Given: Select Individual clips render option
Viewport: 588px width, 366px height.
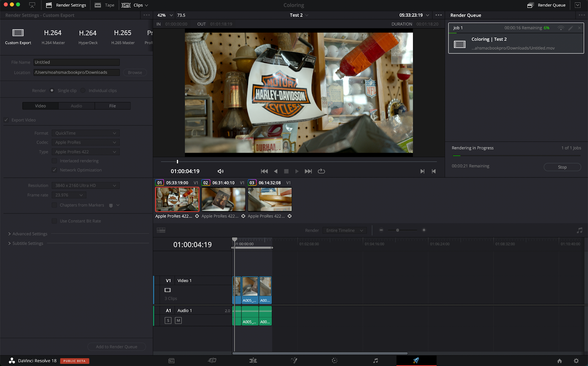Looking at the screenshot, I should click(x=83, y=90).
